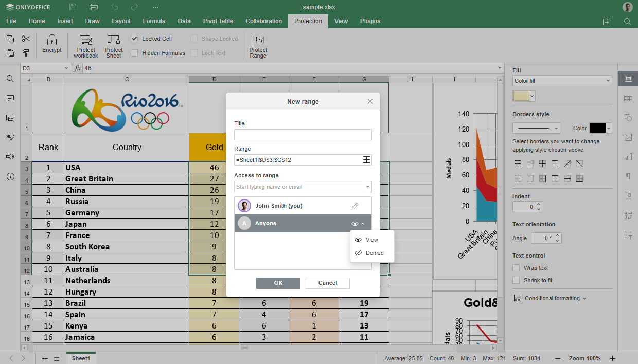This screenshot has height=364, width=638.
Task: Open the Comments panel icon
Action: (10, 98)
